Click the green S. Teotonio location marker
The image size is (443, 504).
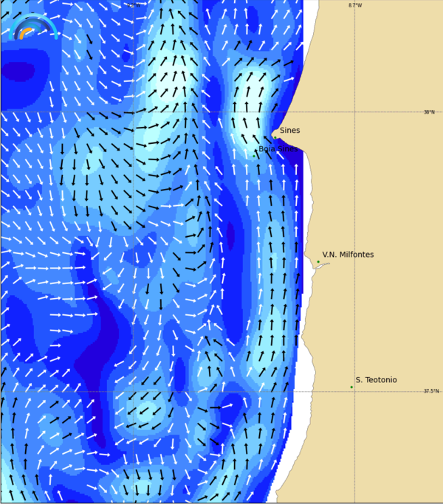[351, 387]
